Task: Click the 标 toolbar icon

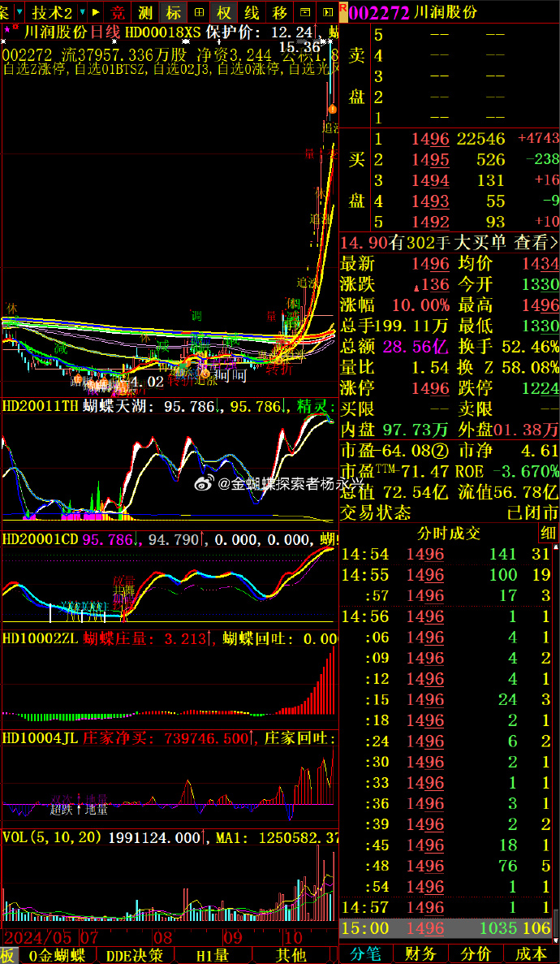Action: pyautogui.click(x=172, y=12)
